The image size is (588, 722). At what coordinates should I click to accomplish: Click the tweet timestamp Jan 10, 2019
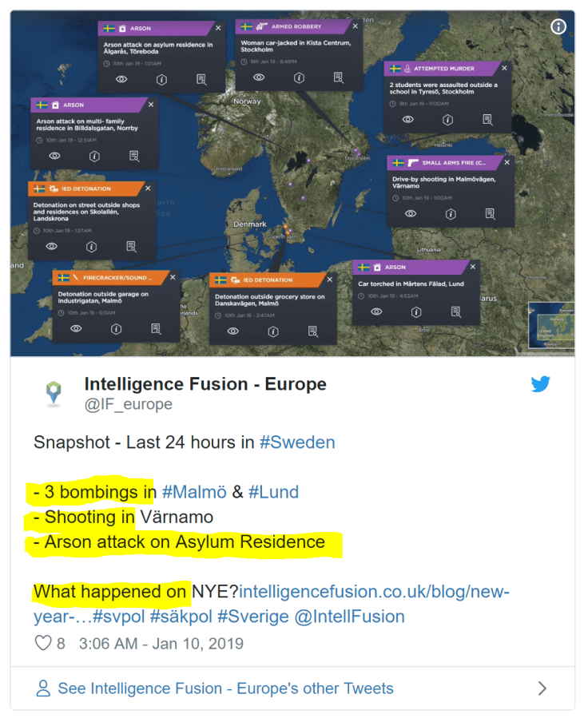(161, 643)
